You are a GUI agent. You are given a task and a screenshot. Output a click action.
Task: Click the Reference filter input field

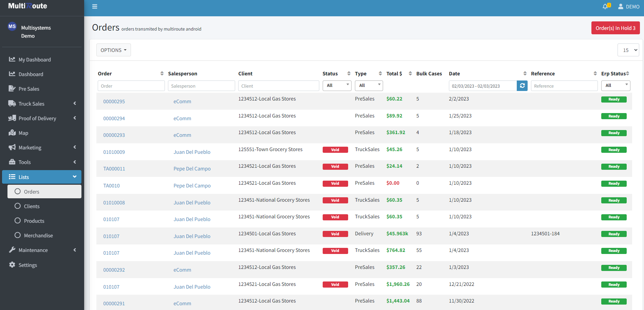coord(564,86)
